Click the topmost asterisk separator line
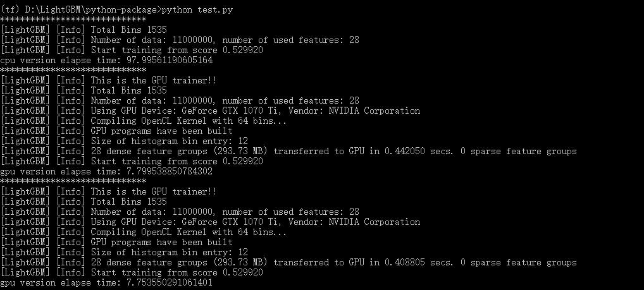 coord(73,20)
